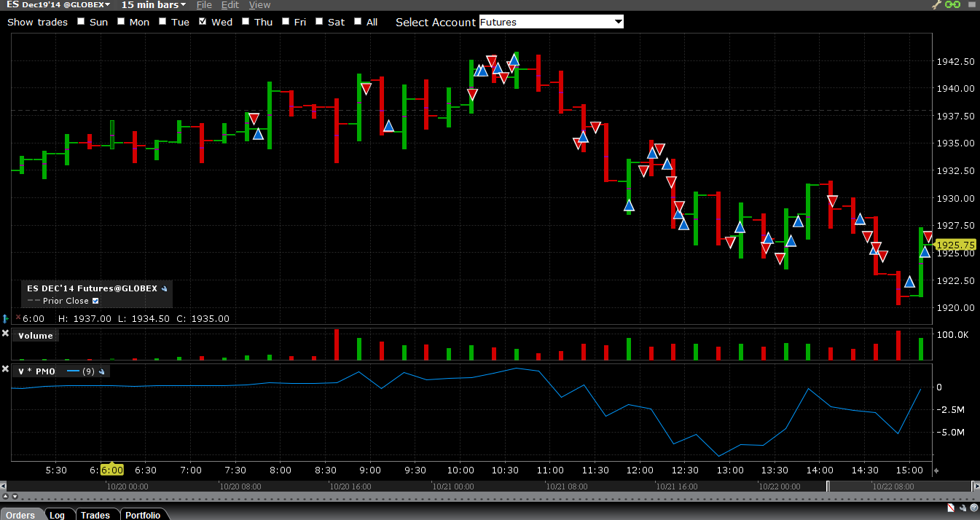The height and width of the screenshot is (520, 980).
Task: Click the H: 1937.00 readout value
Action: (x=85, y=318)
